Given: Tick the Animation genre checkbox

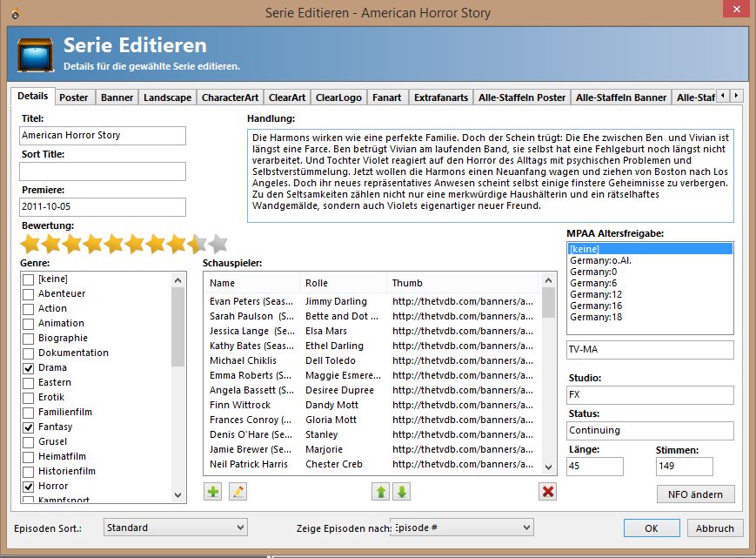Looking at the screenshot, I should [29, 324].
